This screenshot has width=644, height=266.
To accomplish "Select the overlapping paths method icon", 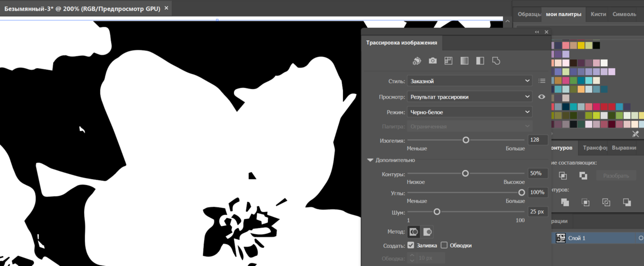I will [428, 232].
